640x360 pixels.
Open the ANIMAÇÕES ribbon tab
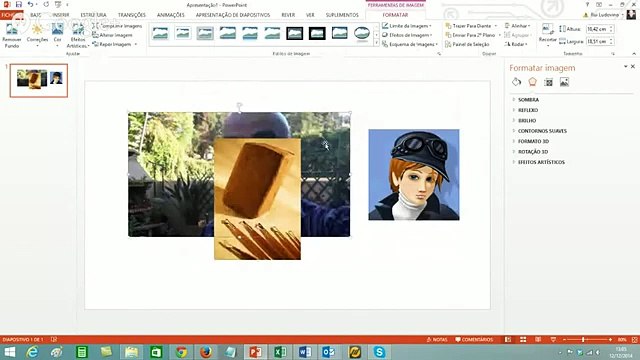[171, 15]
